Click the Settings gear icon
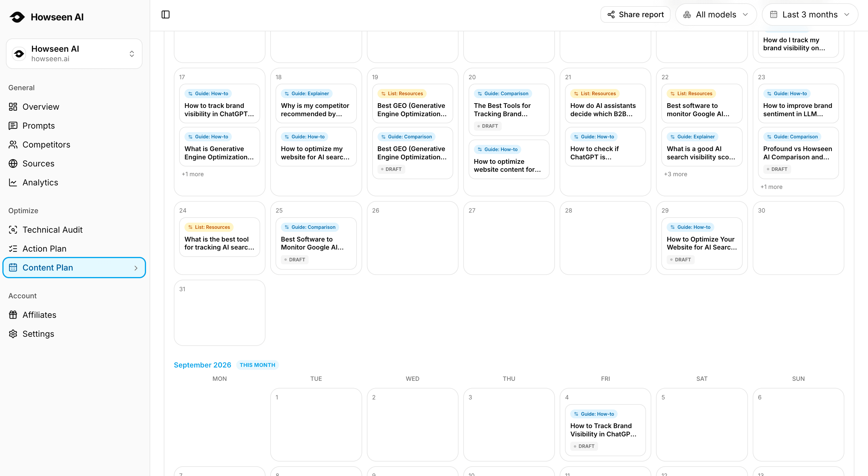 point(13,334)
